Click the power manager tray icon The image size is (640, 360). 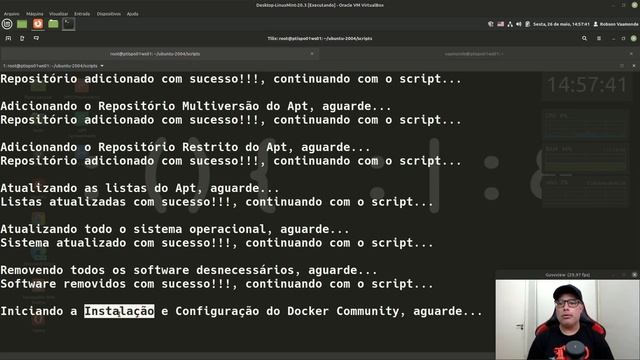pos(527,24)
